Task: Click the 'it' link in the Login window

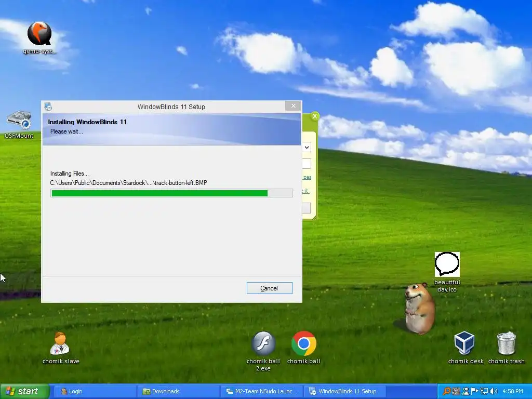Action: click(x=305, y=191)
